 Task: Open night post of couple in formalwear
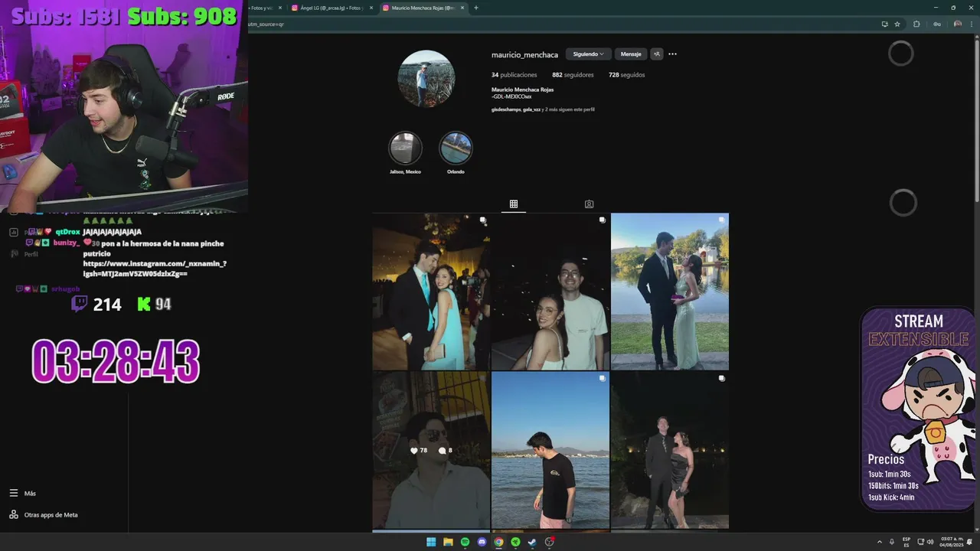coord(670,451)
